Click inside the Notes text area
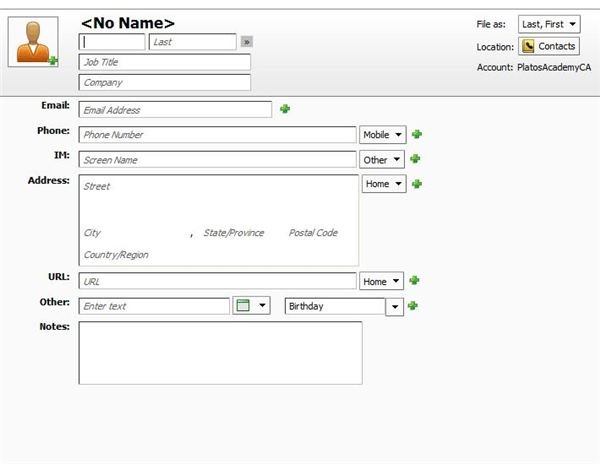This screenshot has height=464, width=600. coord(220,353)
